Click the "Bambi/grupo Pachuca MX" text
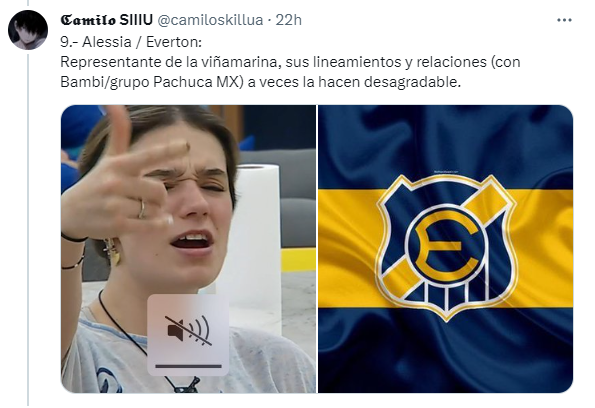The width and height of the screenshot is (595, 408). point(151,82)
